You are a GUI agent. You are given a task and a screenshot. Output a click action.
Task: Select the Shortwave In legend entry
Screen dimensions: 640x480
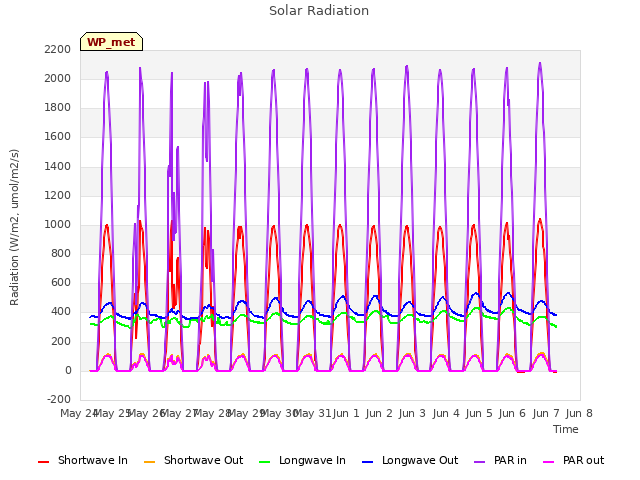(x=83, y=460)
